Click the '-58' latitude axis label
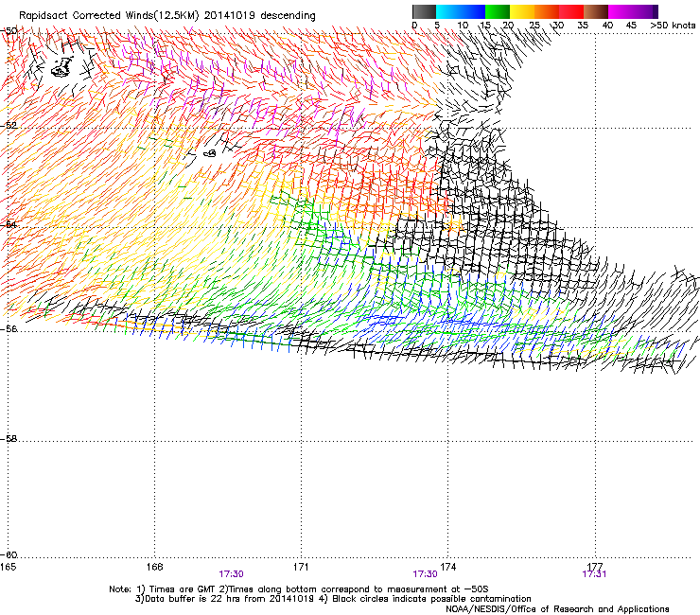 point(9,439)
